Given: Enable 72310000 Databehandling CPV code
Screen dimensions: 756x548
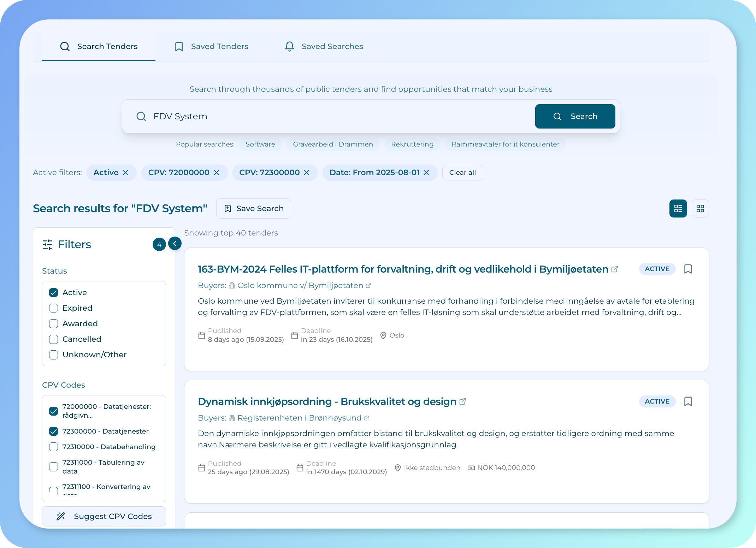Looking at the screenshot, I should pyautogui.click(x=54, y=447).
